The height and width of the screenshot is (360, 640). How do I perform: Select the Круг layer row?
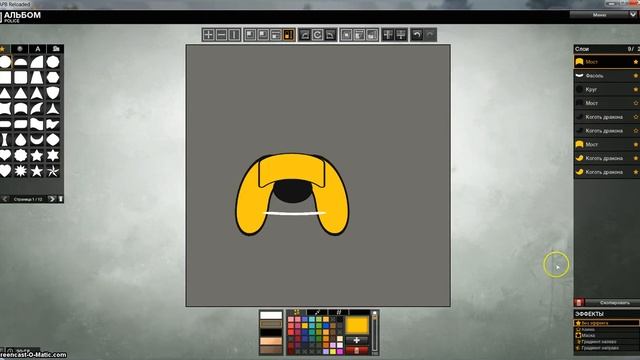tap(607, 89)
